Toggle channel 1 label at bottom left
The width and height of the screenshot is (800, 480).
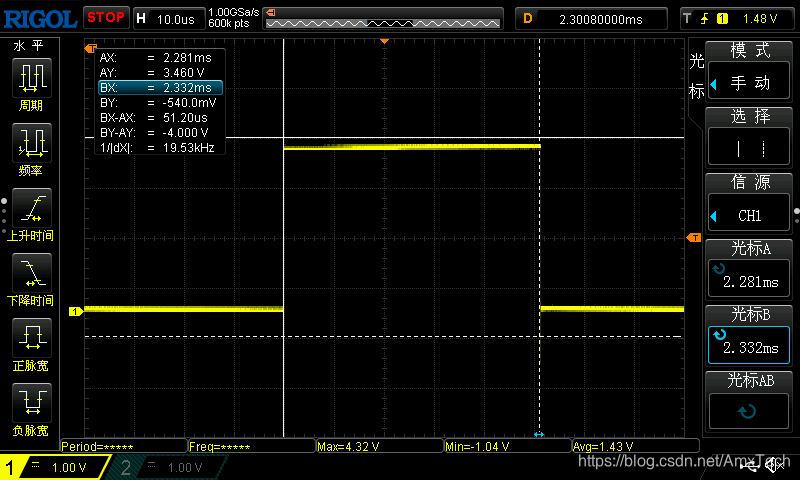(10, 467)
